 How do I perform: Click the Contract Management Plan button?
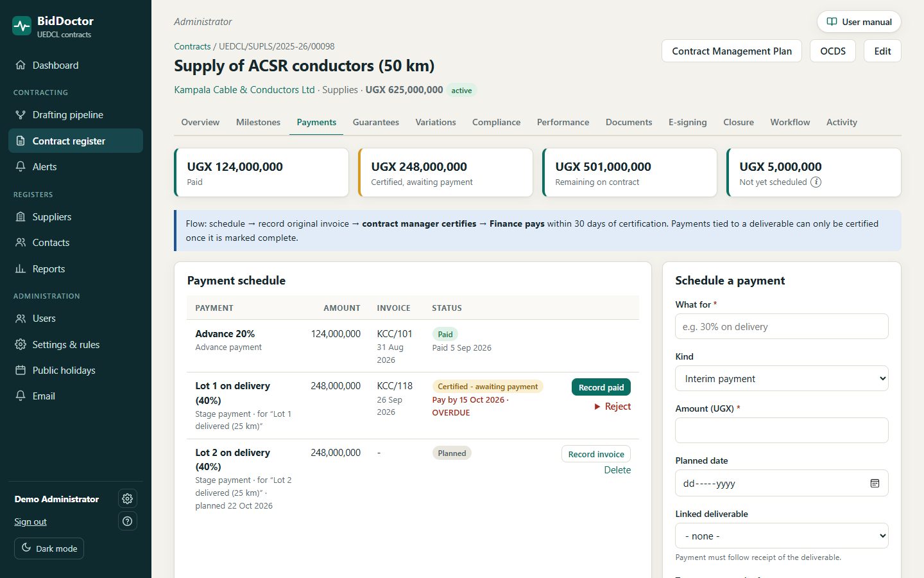click(732, 51)
